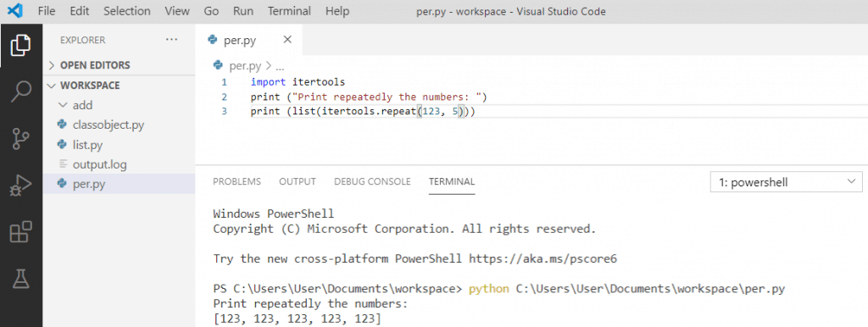This screenshot has height=327, width=868.
Task: Open the Explorer view in the activity bar
Action: (x=20, y=46)
